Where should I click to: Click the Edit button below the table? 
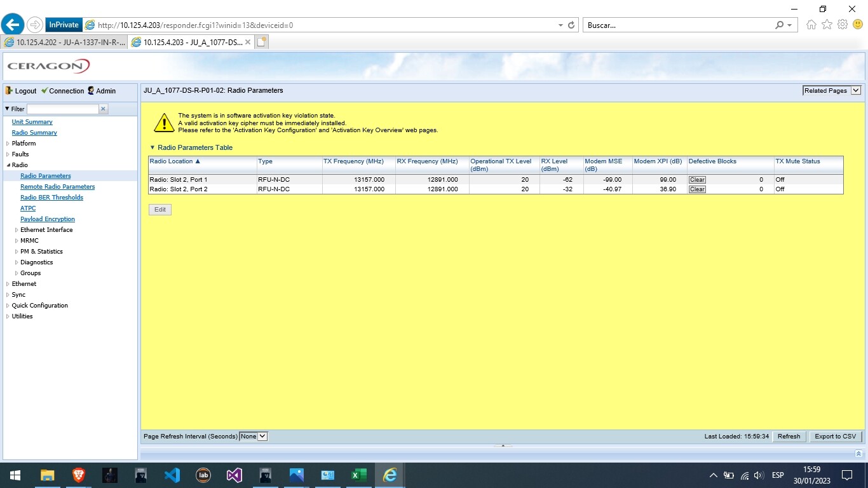159,209
